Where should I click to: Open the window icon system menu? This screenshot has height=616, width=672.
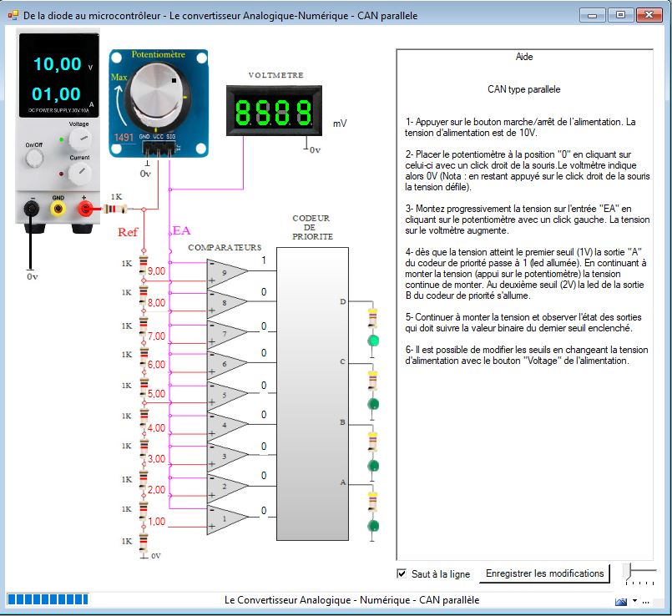pyautogui.click(x=13, y=15)
